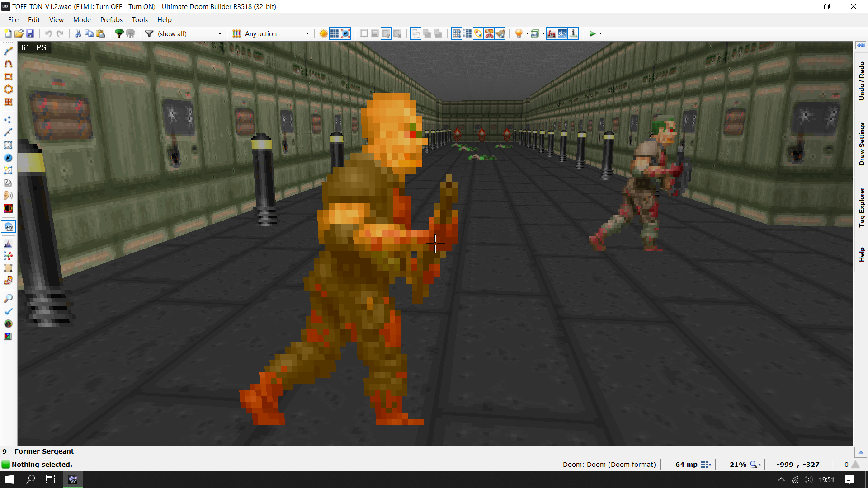Select the draw curve tool
Viewport: 868px width, 488px height.
8,64
